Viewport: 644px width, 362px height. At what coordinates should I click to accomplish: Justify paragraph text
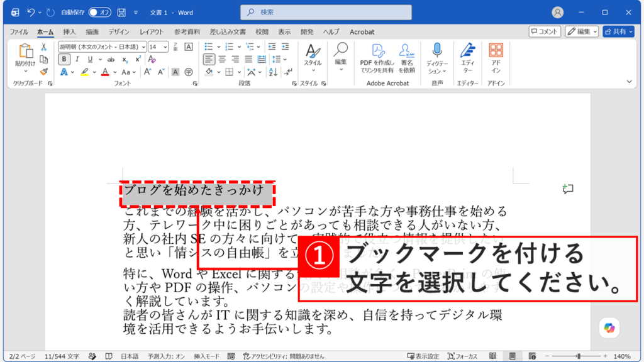(248, 60)
